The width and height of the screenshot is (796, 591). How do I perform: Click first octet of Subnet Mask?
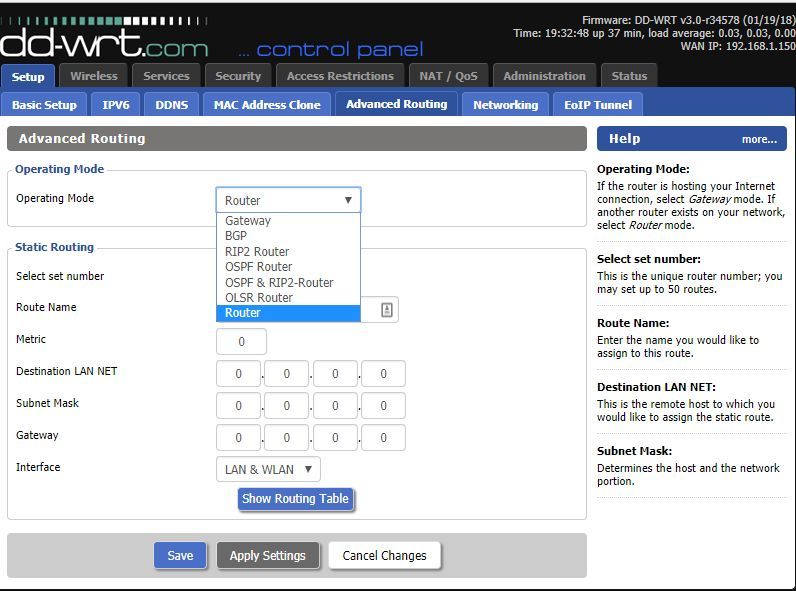(239, 406)
